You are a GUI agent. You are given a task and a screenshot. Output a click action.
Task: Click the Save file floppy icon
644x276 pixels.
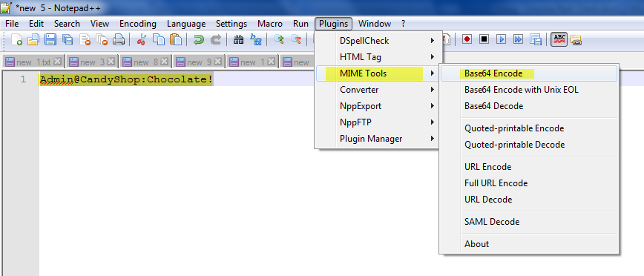(50, 40)
